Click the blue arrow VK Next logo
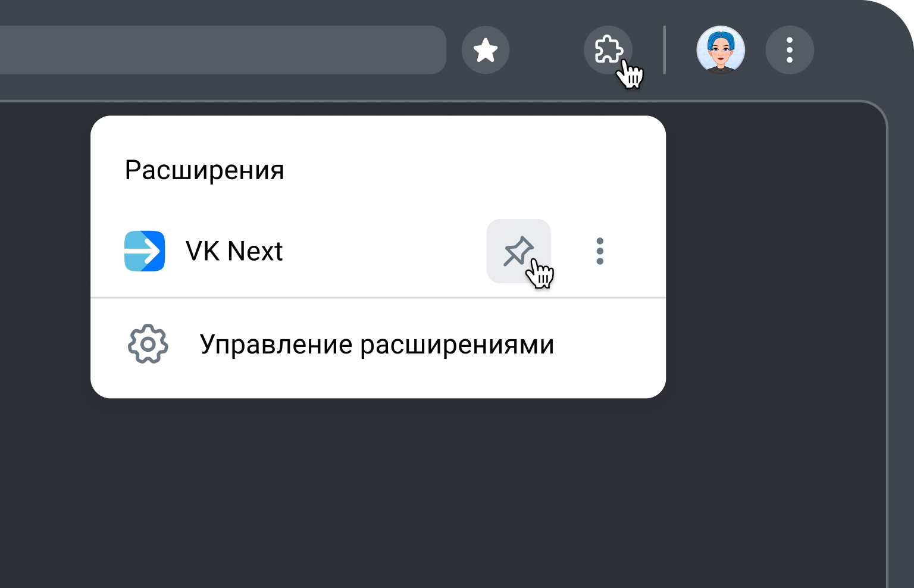The height and width of the screenshot is (588, 914). [145, 251]
